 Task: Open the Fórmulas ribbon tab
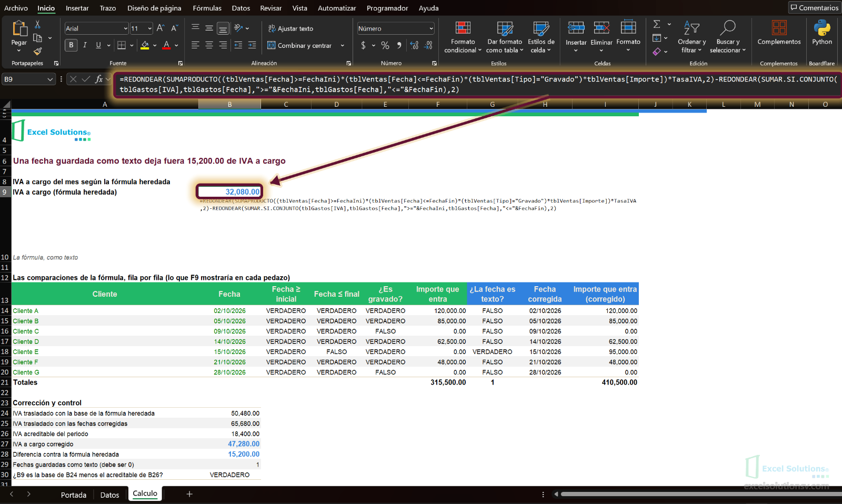[207, 8]
